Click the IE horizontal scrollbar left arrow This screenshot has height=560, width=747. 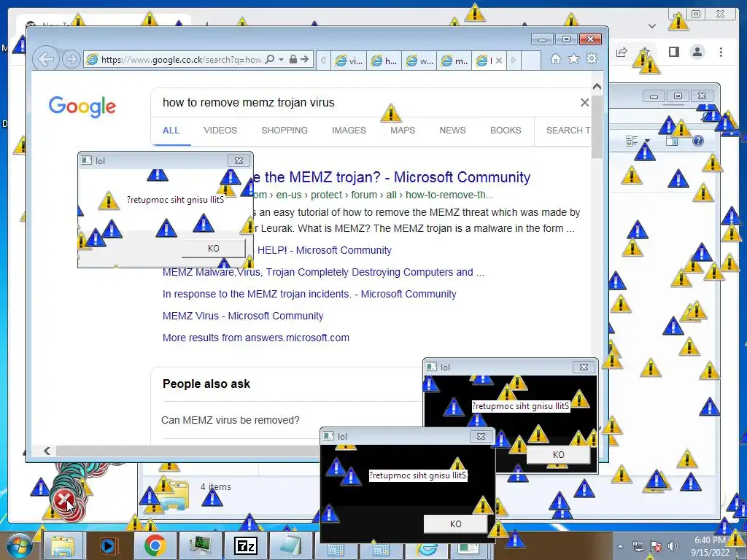tap(47, 451)
